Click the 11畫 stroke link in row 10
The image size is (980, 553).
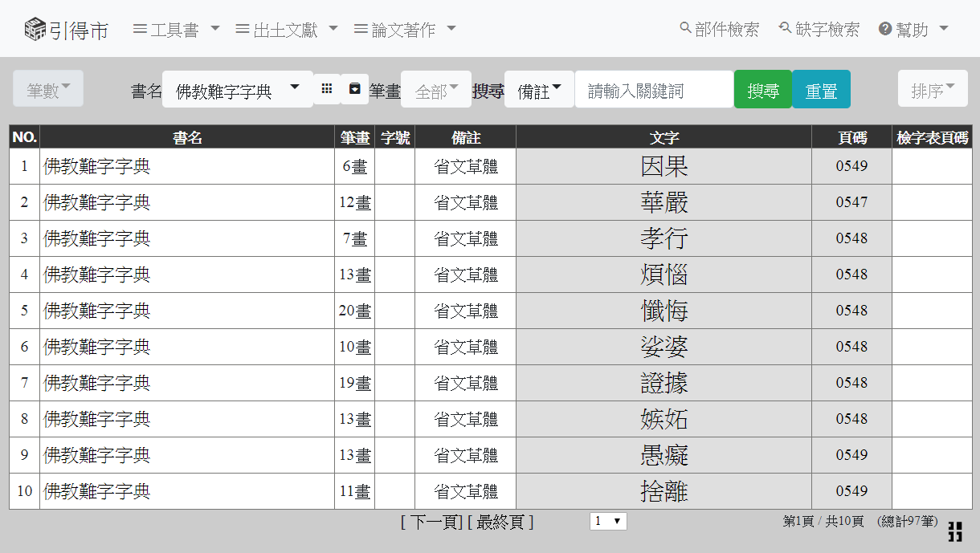(355, 491)
